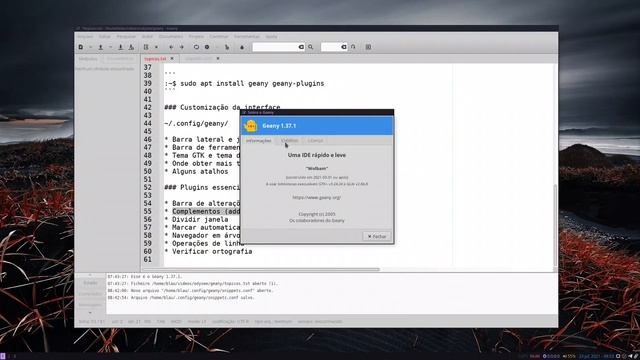The image size is (640, 360).
Task: Click the Quit toolbar icon
Action: 368,47
